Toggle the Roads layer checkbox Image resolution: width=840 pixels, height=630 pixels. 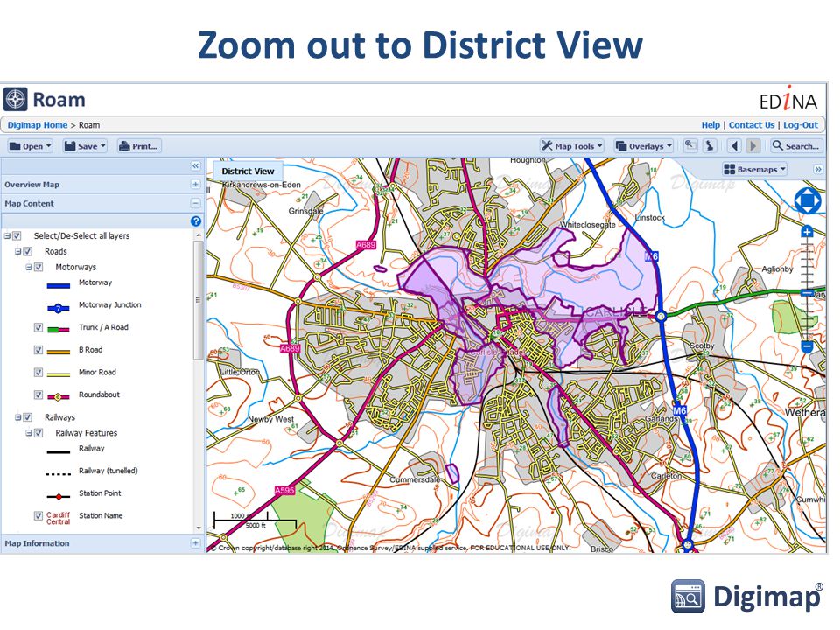tap(28, 251)
